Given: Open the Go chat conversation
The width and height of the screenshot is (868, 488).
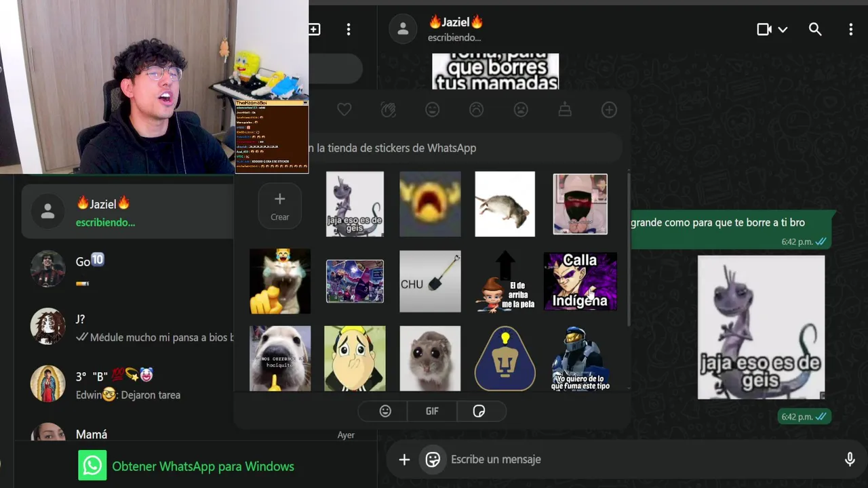Looking at the screenshot, I should (127, 269).
